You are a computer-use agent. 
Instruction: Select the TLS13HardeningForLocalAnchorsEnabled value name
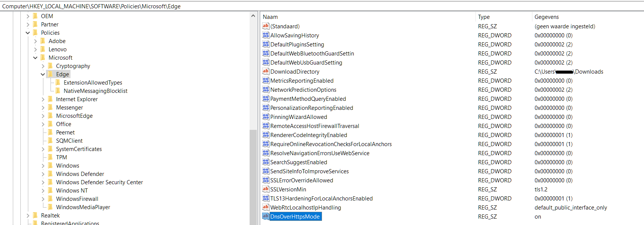point(322,198)
